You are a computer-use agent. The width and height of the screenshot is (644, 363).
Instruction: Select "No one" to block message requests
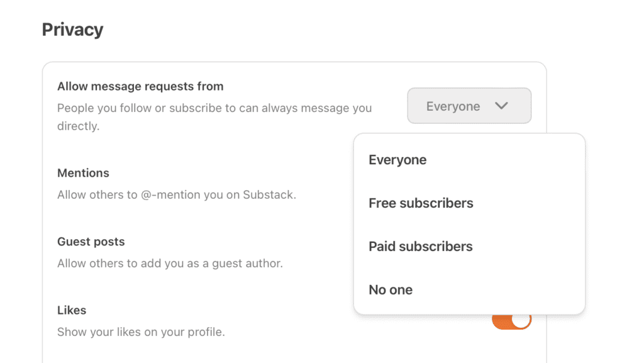click(x=391, y=289)
